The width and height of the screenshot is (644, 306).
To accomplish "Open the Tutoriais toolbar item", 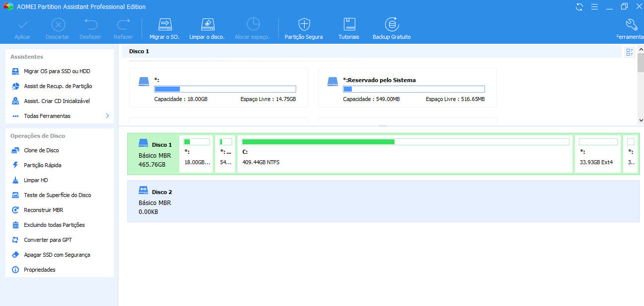I will pos(349,29).
